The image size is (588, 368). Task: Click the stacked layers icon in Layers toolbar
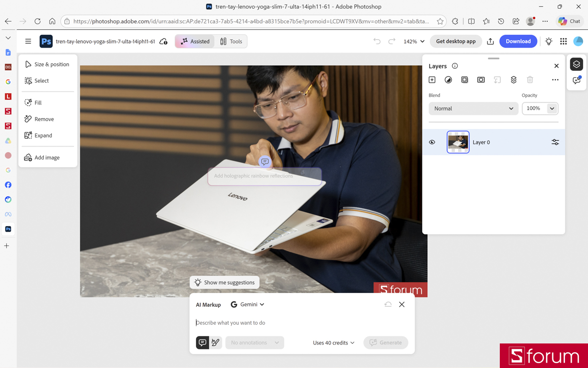click(x=514, y=79)
